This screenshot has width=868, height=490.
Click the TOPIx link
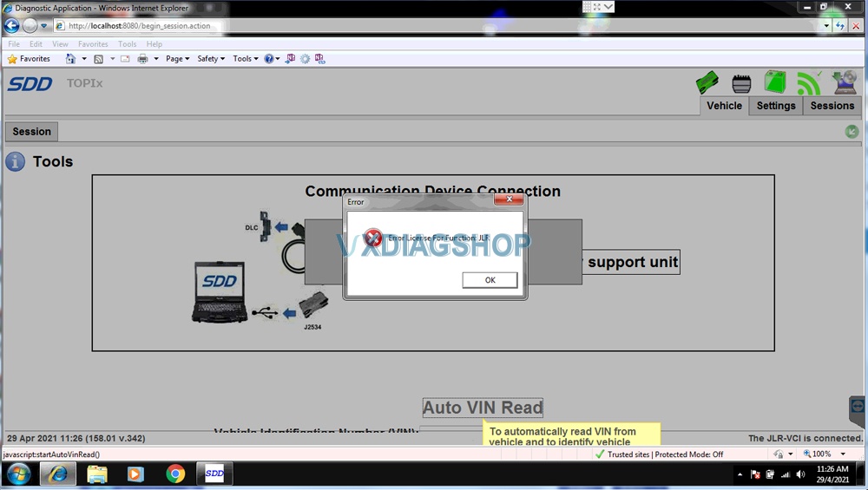click(85, 83)
